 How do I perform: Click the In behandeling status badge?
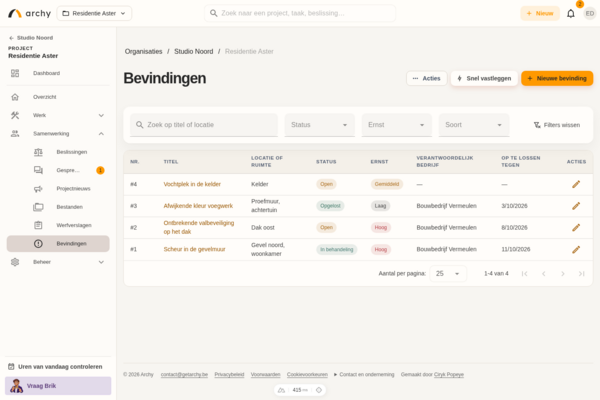point(336,250)
